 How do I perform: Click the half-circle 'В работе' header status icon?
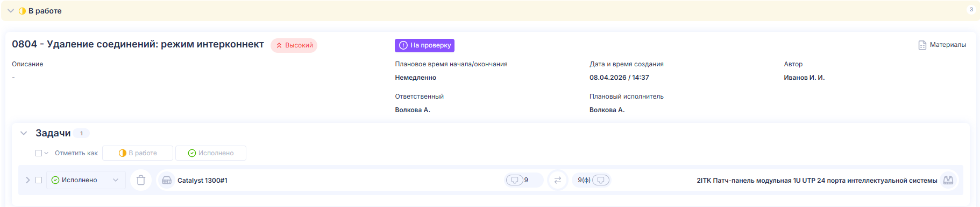coord(22,11)
